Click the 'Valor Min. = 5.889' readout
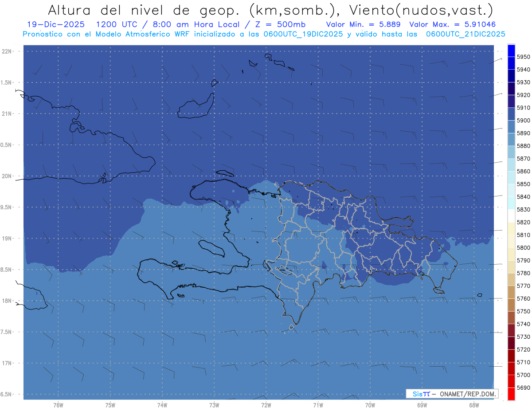The width and height of the screenshot is (532, 411). point(363,24)
